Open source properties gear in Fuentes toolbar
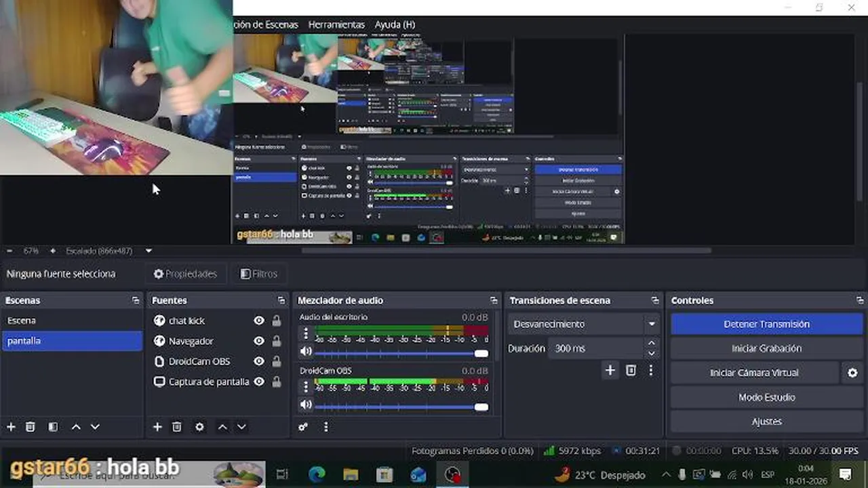 tap(199, 427)
